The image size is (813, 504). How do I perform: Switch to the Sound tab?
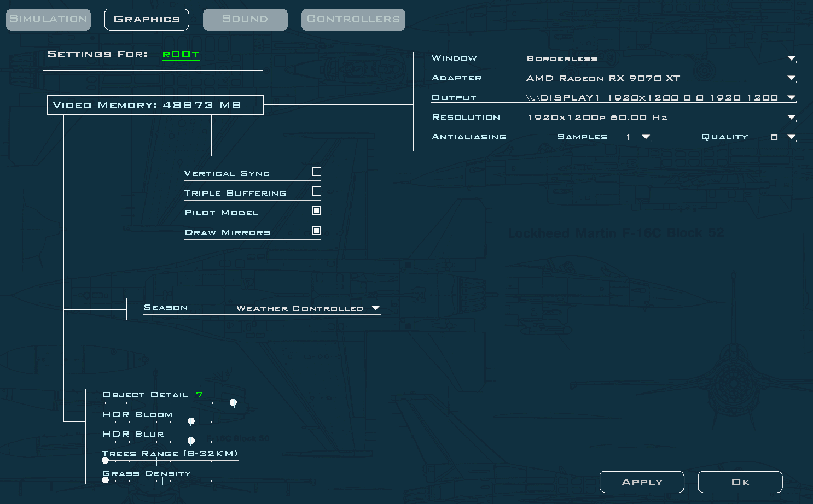coord(245,19)
